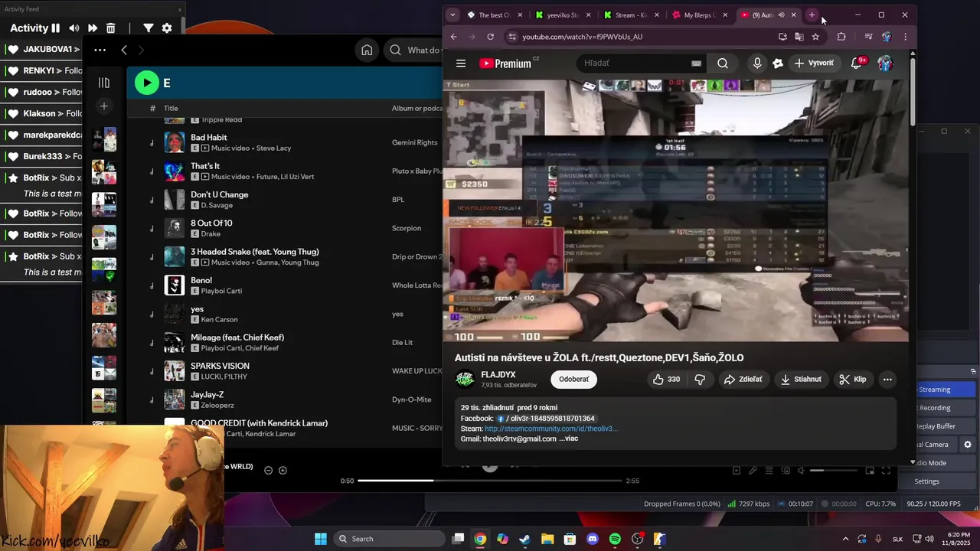Open Chrome media controls icon
This screenshot has height=551, width=980.
868,37
